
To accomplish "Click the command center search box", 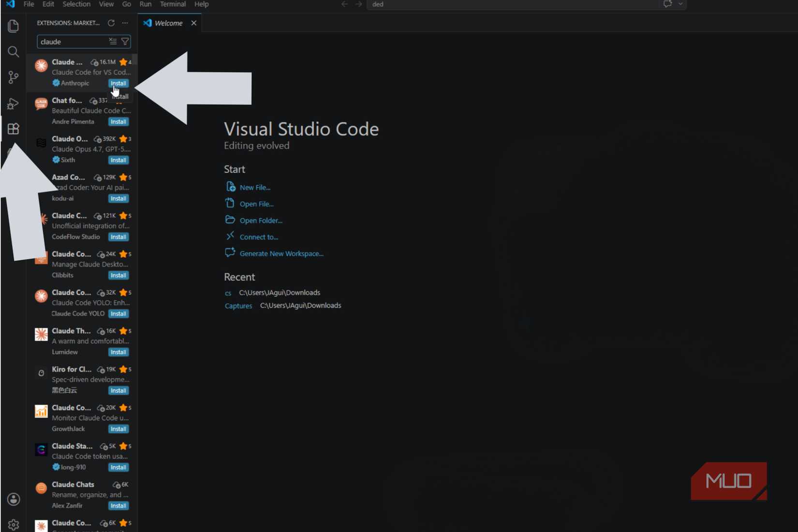I will click(512, 4).
